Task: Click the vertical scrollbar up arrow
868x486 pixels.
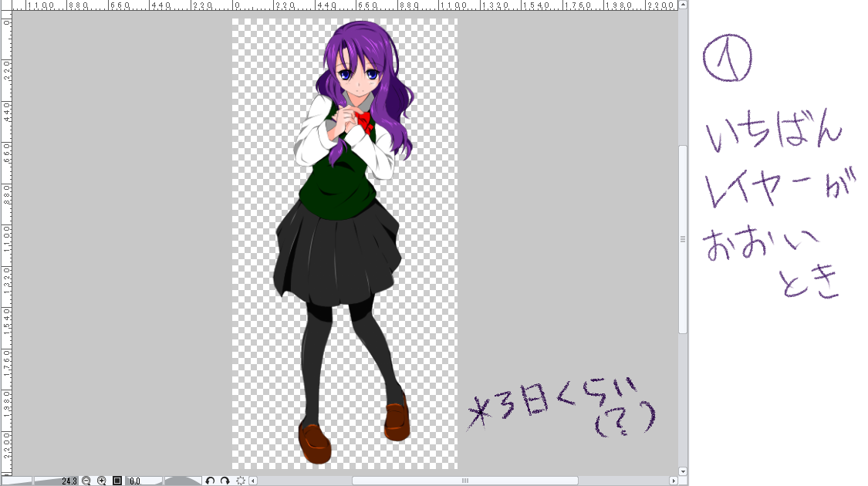Action: click(683, 5)
